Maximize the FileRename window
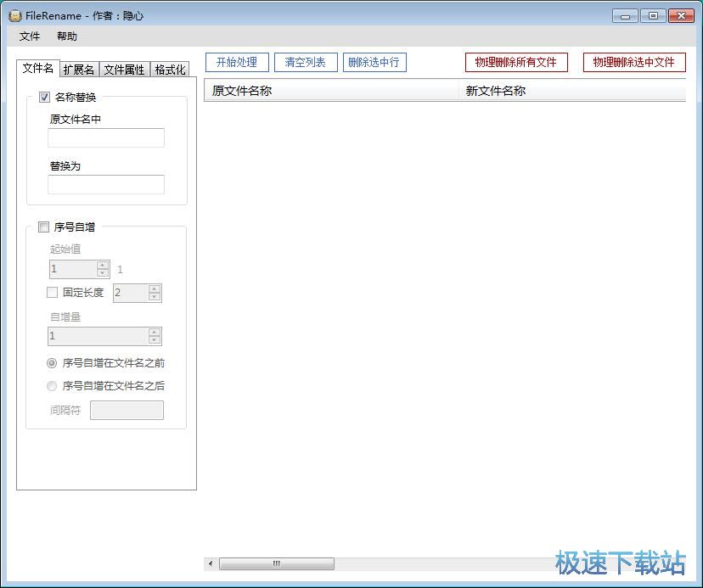 (653, 16)
